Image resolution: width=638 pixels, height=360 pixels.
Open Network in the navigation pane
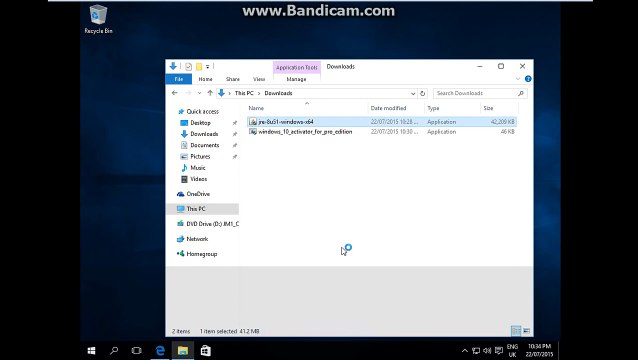pyautogui.click(x=197, y=239)
